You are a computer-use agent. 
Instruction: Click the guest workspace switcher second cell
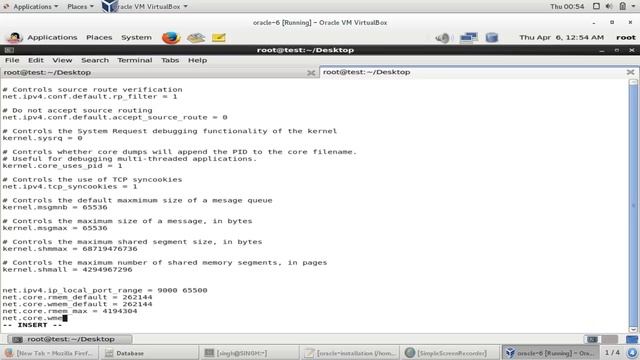tap(609, 339)
